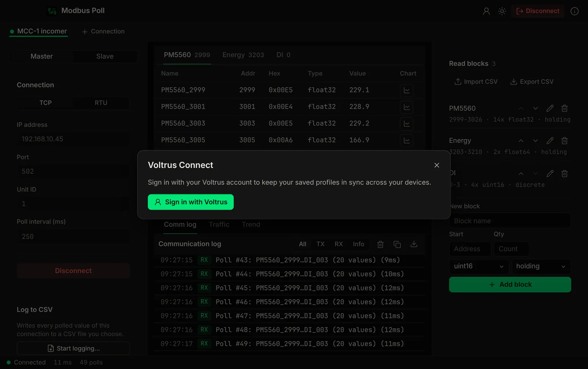Open the uint16 data type dropdown
This screenshot has height=369, width=588.
click(x=478, y=266)
